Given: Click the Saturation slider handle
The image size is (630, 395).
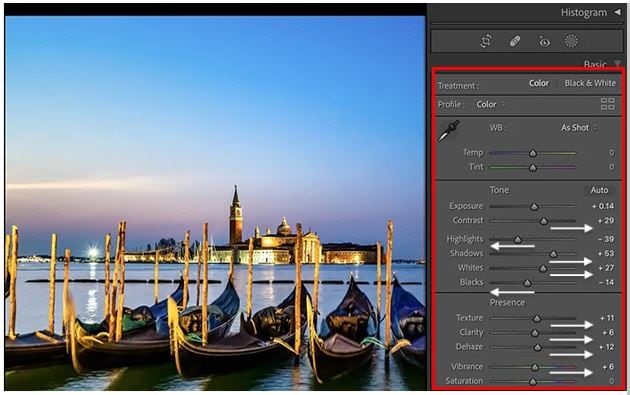Looking at the screenshot, I should (x=533, y=381).
